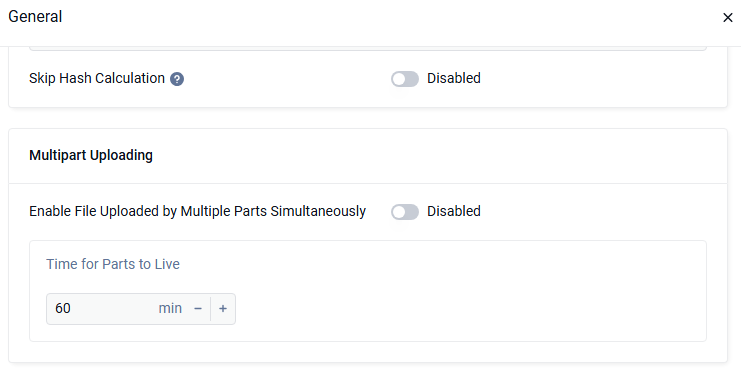741x372 pixels.
Task: Click Disabled text beside multiple parts toggle
Action: pyautogui.click(x=454, y=211)
